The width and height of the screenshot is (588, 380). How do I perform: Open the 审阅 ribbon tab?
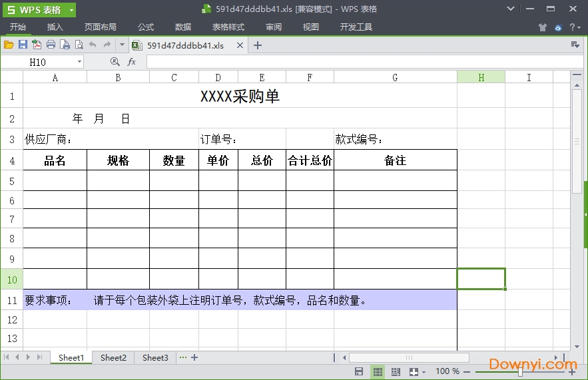[274, 27]
